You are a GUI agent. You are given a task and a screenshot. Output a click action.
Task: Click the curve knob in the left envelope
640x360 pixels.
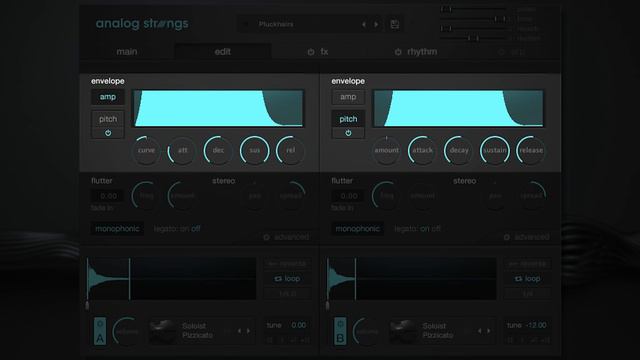point(146,150)
